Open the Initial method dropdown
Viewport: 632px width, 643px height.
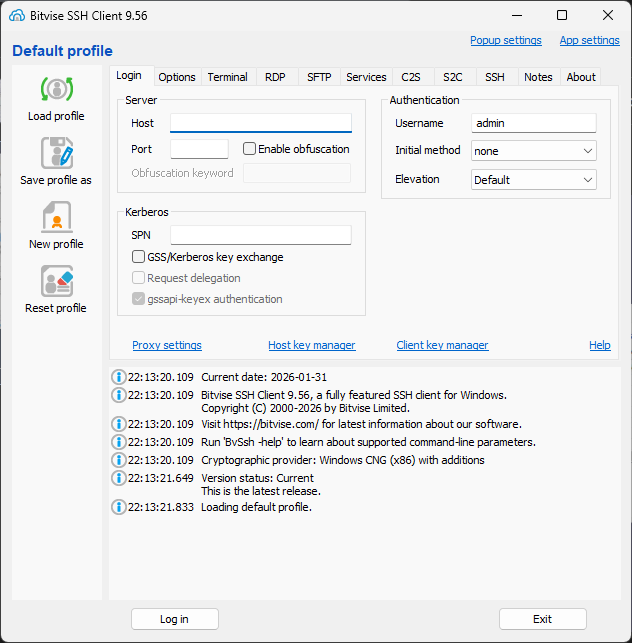point(534,150)
